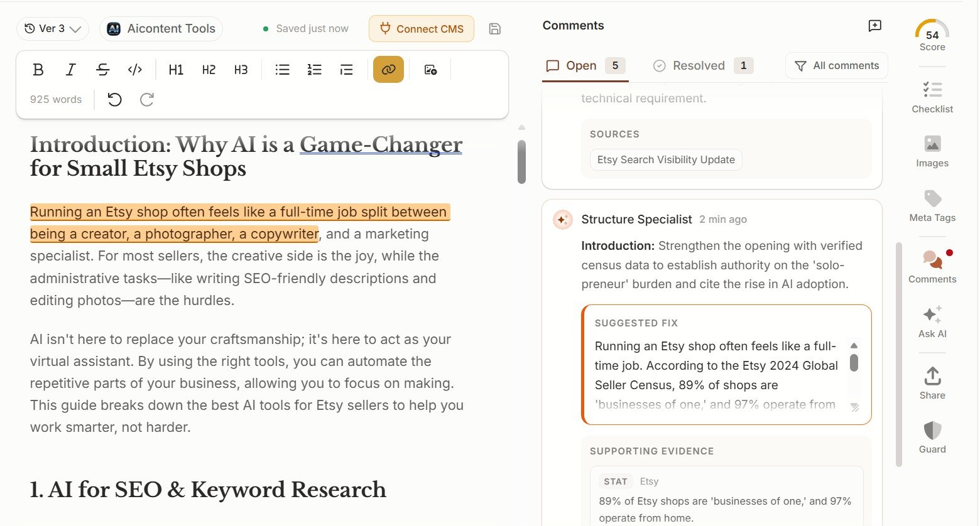Open the Share panel
The height and width of the screenshot is (526, 980).
click(932, 384)
